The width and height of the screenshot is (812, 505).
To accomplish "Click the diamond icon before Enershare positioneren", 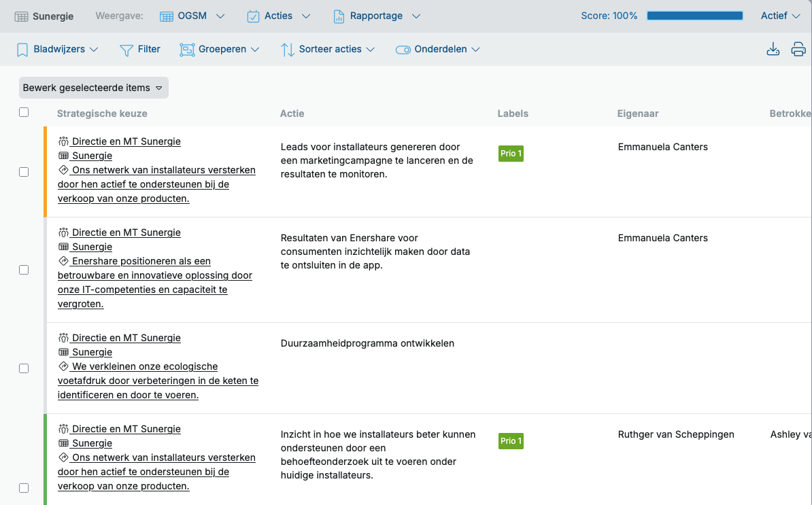I will [63, 261].
